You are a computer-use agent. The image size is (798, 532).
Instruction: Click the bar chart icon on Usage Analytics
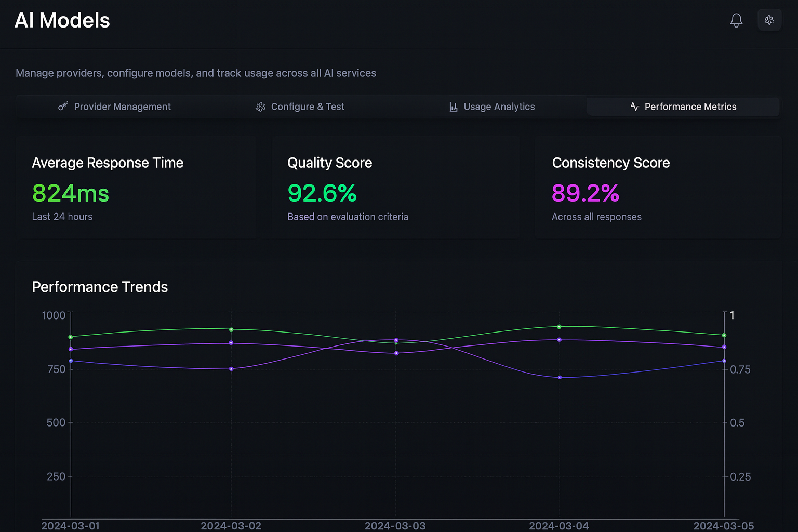[454, 107]
